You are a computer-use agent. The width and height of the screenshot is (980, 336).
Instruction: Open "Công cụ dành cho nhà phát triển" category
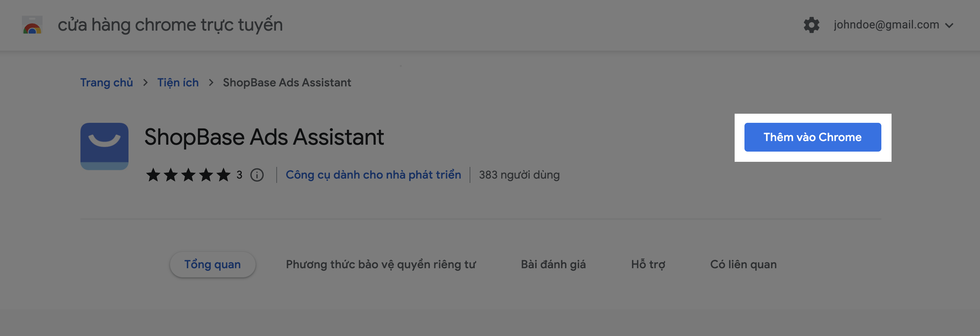pos(373,175)
